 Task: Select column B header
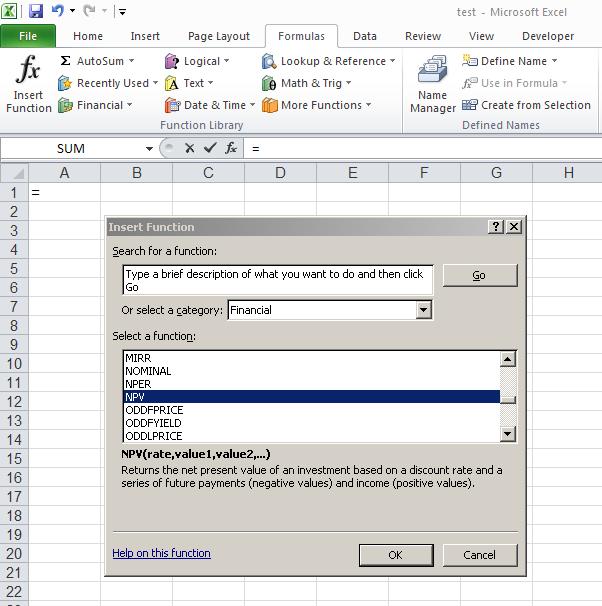pos(136,173)
